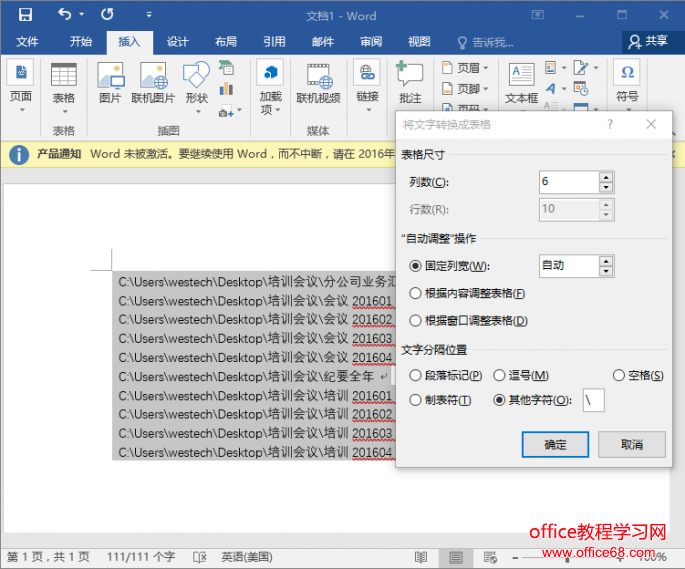685x569 pixels.
Task: Open dialog help with the question mark
Action: point(610,125)
